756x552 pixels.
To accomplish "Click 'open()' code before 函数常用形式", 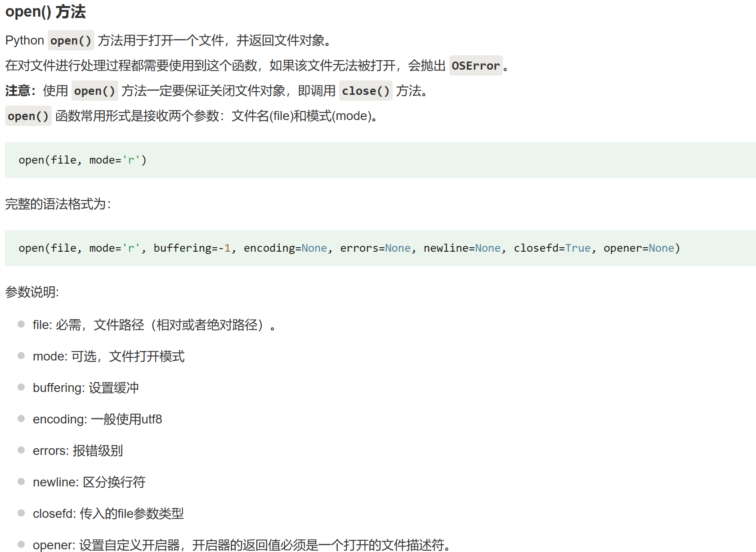I will tap(28, 116).
